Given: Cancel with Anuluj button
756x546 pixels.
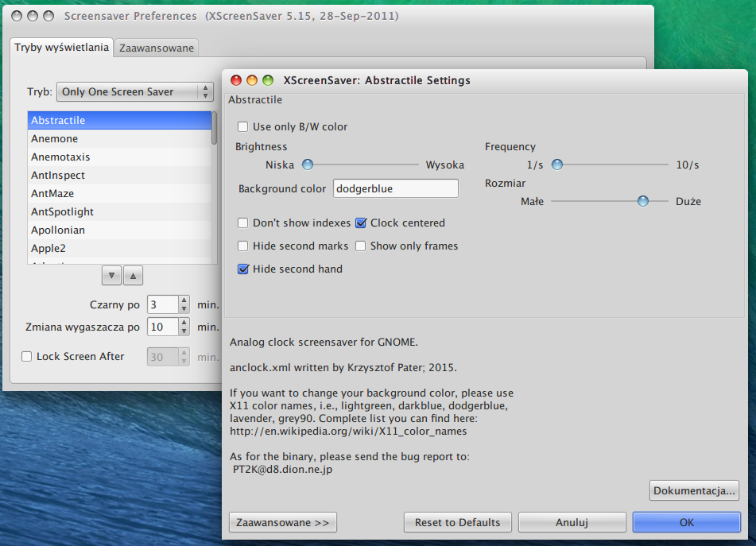Looking at the screenshot, I should pyautogui.click(x=572, y=522).
